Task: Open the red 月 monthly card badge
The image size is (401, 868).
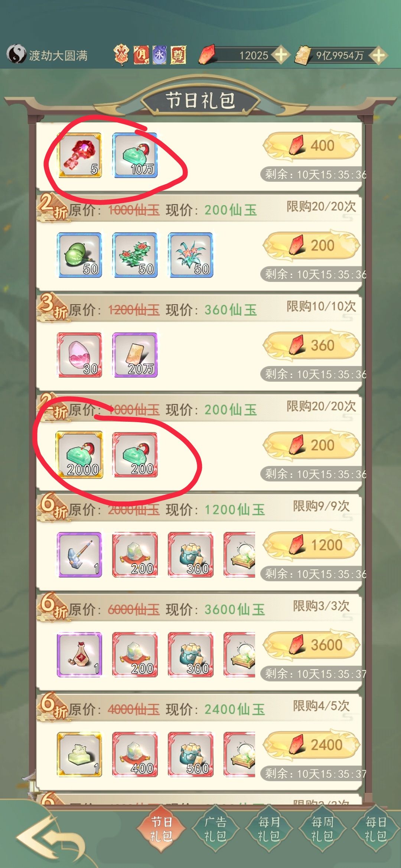Action: click(141, 55)
